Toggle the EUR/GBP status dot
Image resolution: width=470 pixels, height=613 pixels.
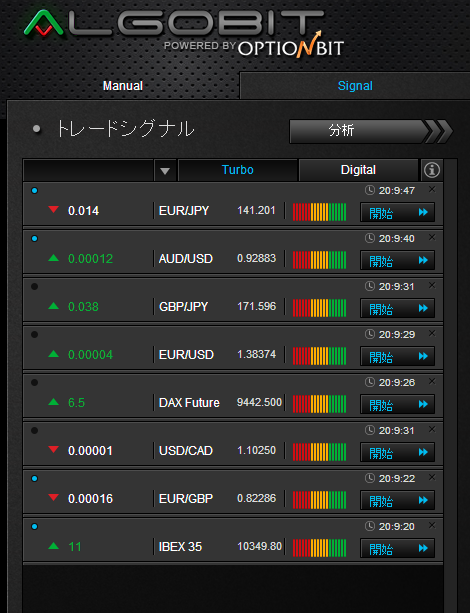pyautogui.click(x=34, y=479)
